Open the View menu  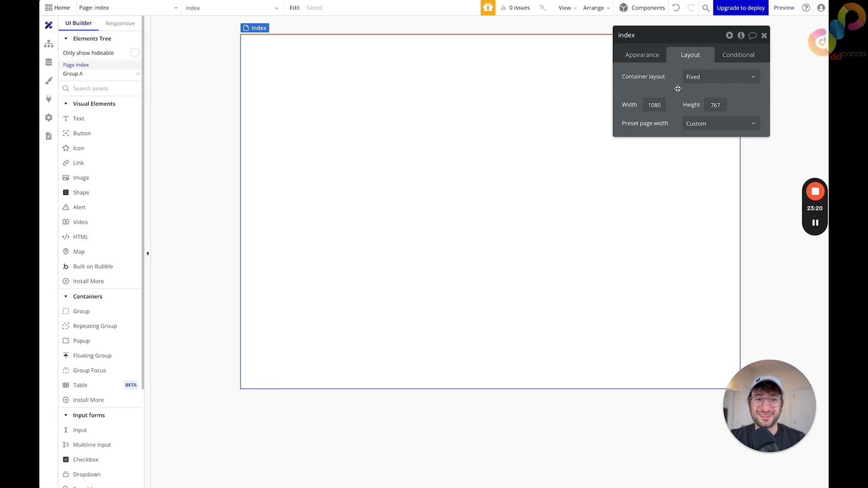tap(568, 7)
